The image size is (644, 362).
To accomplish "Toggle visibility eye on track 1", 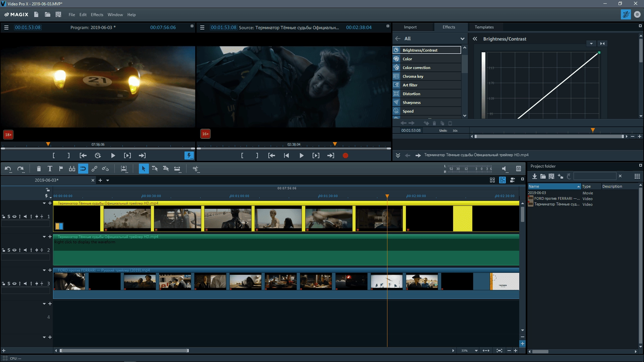I will [14, 217].
